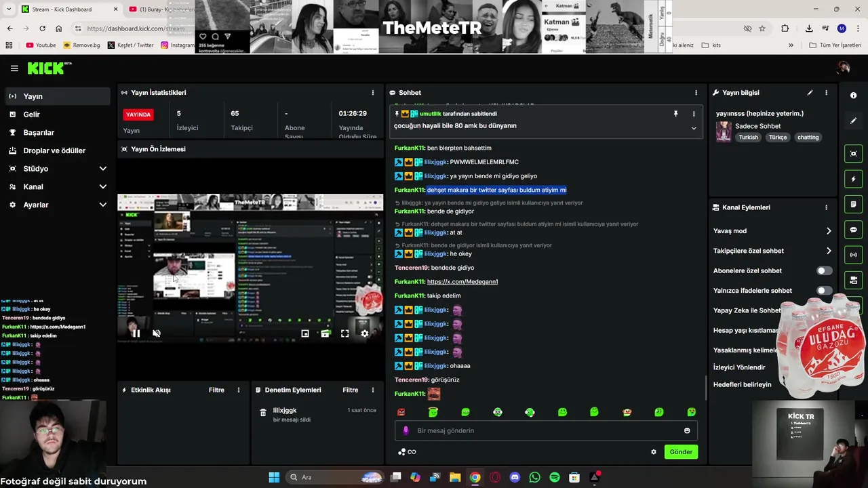Toggle the moderation log widget in sidebar
868x488 pixels.
854,204
